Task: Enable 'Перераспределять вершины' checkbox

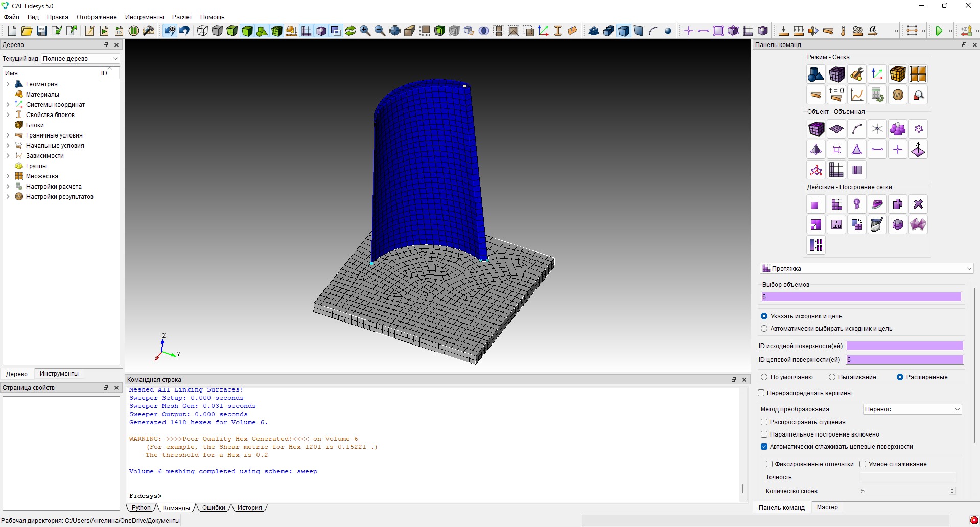Action: [761, 393]
